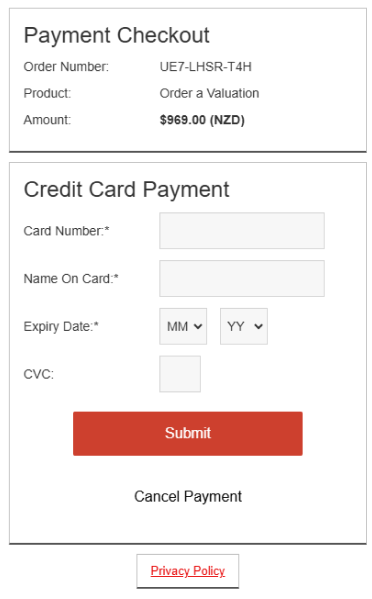Click the Card Number field label
Image resolution: width=372 pixels, height=599 pixels.
[66, 231]
